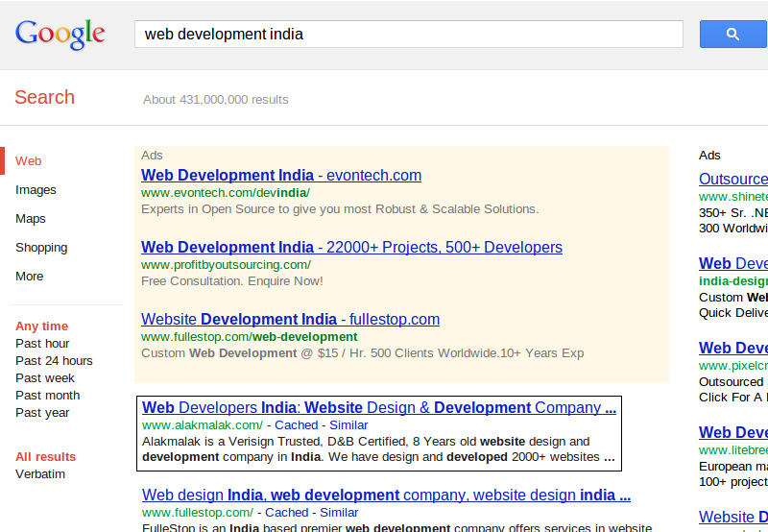Open Cached link for www.fullestop.com

pyautogui.click(x=286, y=513)
